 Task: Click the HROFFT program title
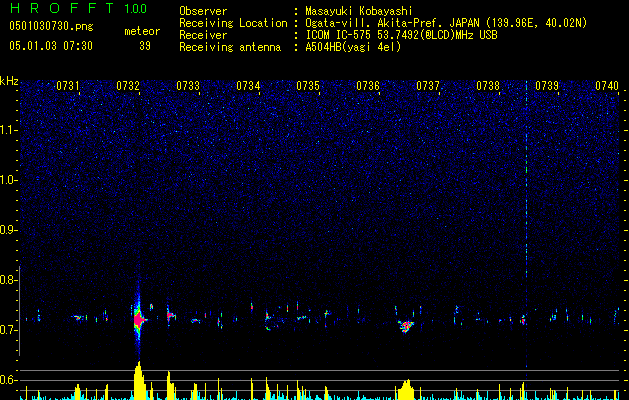64,8
